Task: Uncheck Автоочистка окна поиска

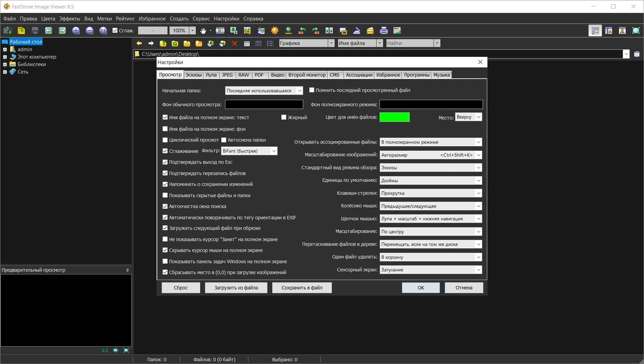Action: pos(165,206)
